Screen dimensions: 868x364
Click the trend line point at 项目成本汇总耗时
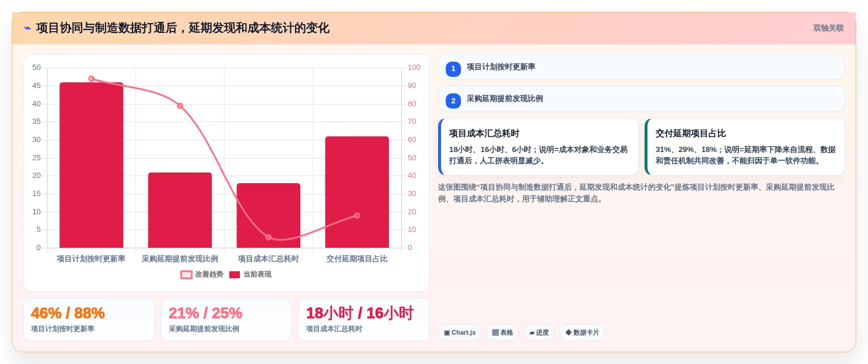pos(269,237)
